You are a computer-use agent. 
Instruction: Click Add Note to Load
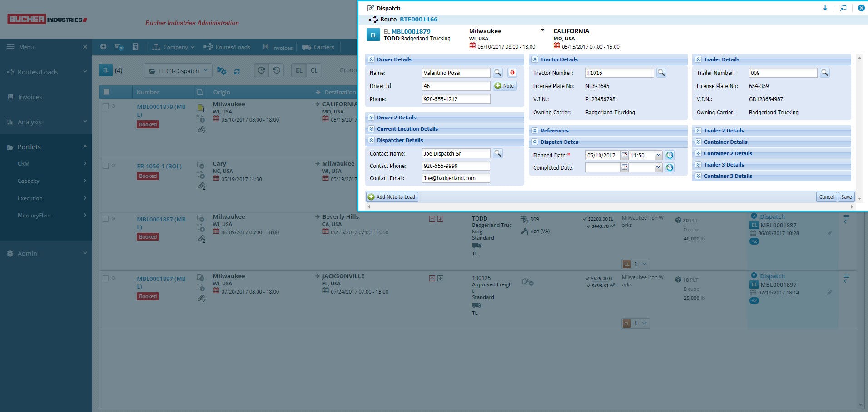tap(392, 196)
